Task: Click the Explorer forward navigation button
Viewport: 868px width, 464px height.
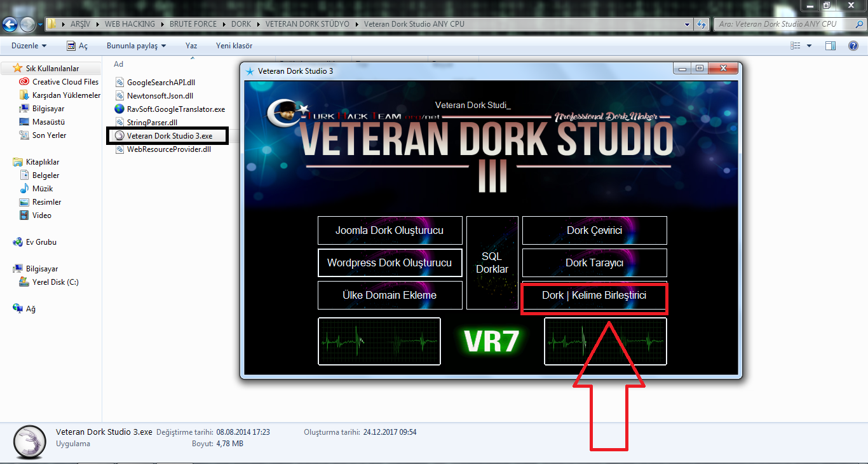Action: pyautogui.click(x=27, y=24)
